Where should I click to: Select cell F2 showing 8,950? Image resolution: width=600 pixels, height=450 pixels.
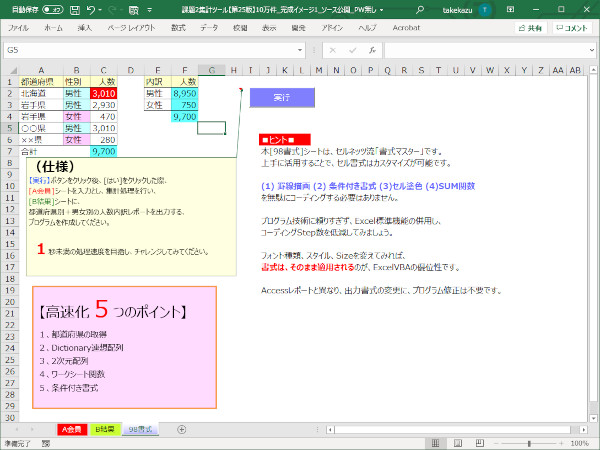184,93
